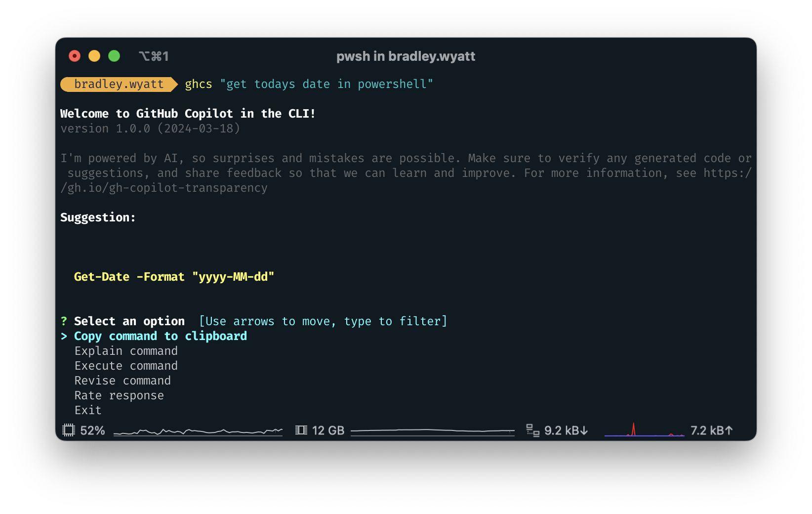Click the '9.2 kB↓' download rate

tap(567, 430)
